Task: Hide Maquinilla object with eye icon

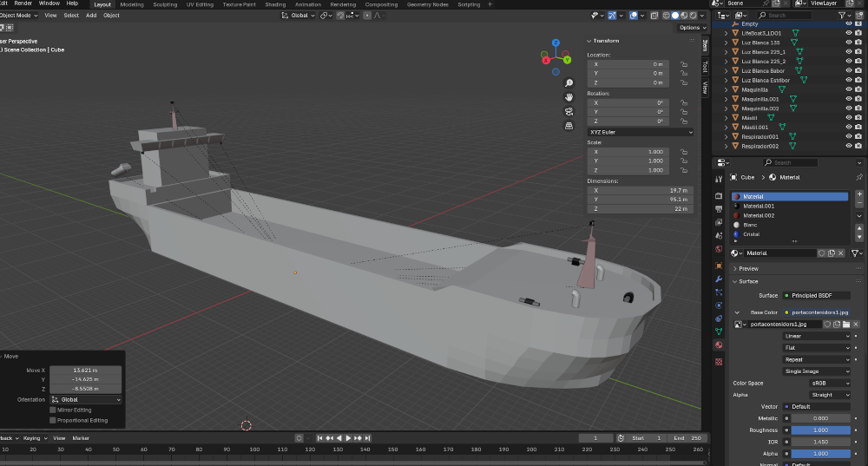Action: coord(848,89)
